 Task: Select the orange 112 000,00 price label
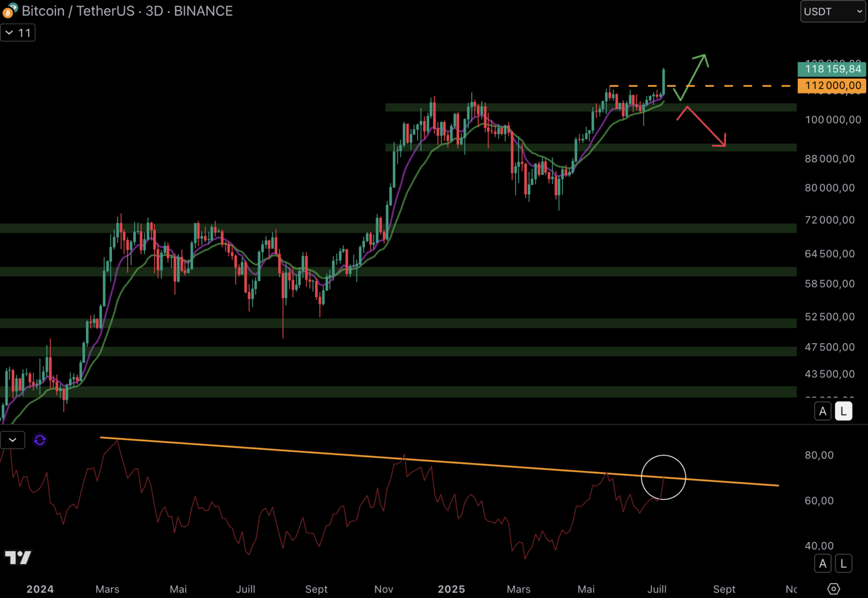point(832,86)
